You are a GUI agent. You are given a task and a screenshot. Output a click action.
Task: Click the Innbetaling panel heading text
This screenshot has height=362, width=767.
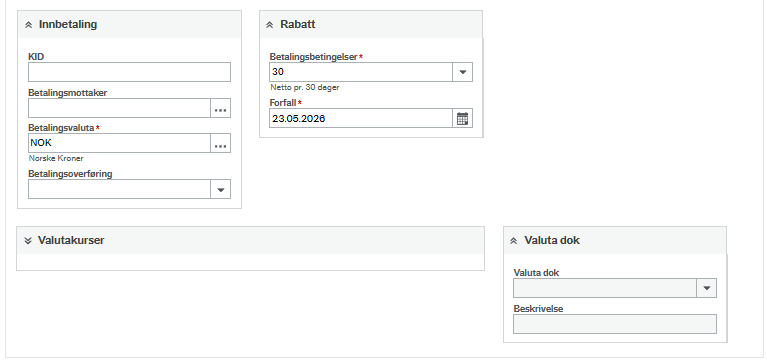pos(68,24)
